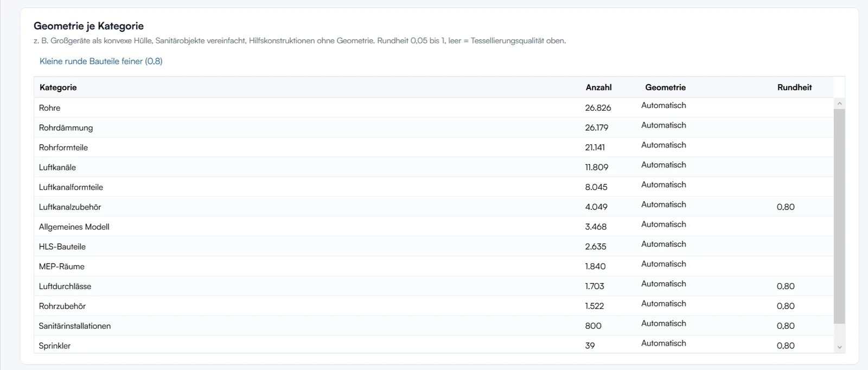Select the 'Rohrdämmung' category name
868x370 pixels.
pyautogui.click(x=66, y=127)
